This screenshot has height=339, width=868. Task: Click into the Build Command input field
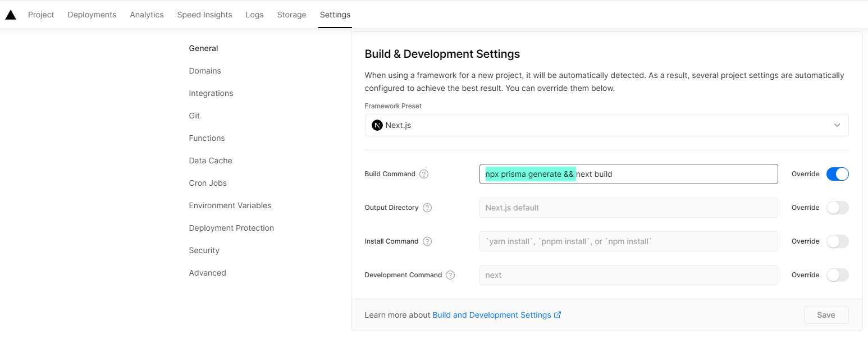(x=628, y=174)
